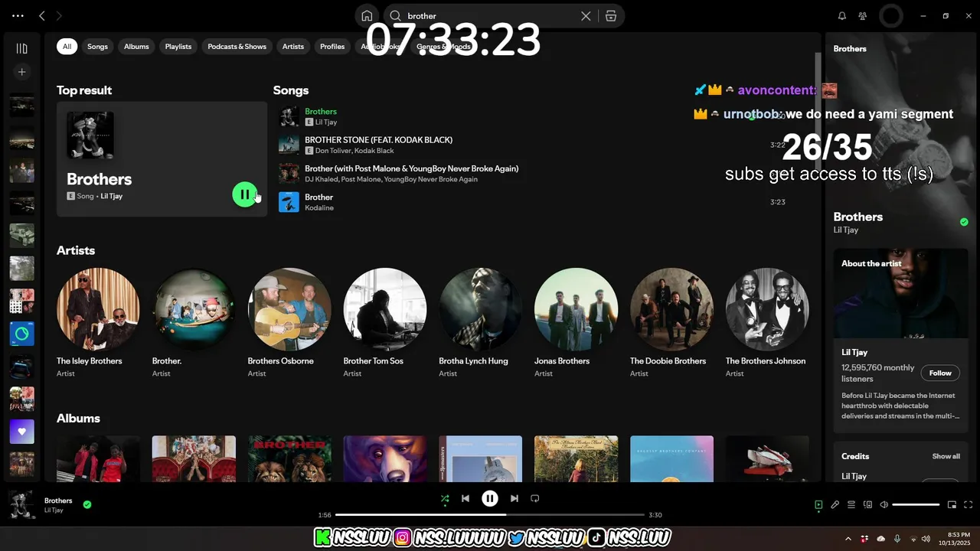The height and width of the screenshot is (551, 980).
Task: Open The Brothers Johnson artist
Action: (767, 322)
